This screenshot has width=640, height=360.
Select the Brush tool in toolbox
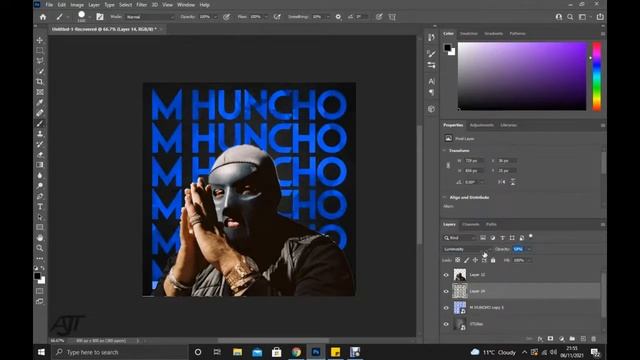click(40, 123)
